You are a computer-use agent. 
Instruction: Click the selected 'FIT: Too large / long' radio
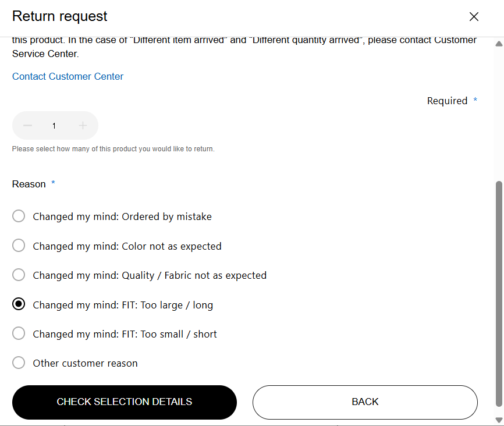19,304
